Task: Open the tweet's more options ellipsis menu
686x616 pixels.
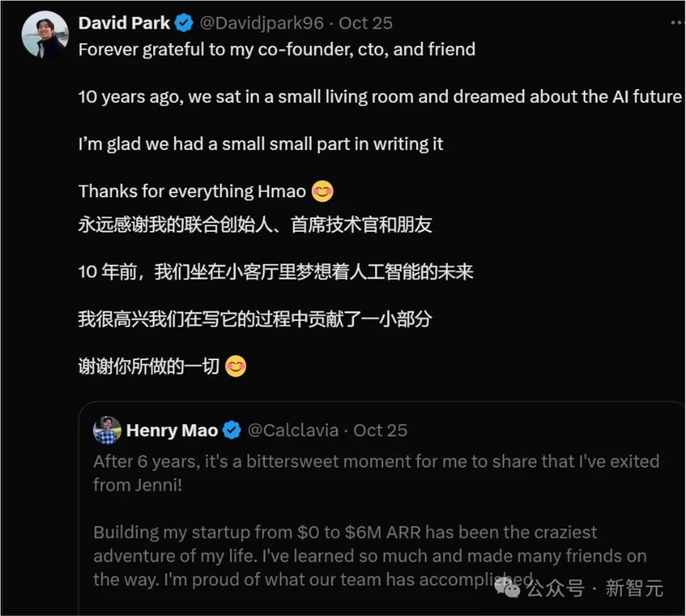Action: coord(675,23)
